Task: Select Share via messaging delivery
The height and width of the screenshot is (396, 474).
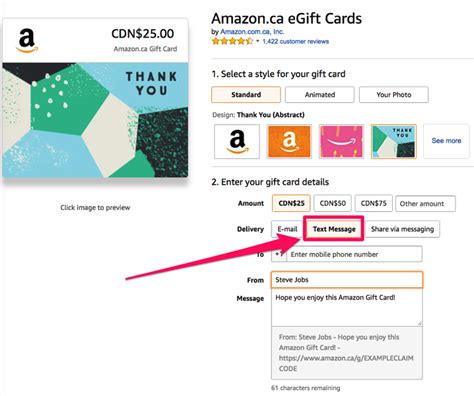Action: point(402,229)
